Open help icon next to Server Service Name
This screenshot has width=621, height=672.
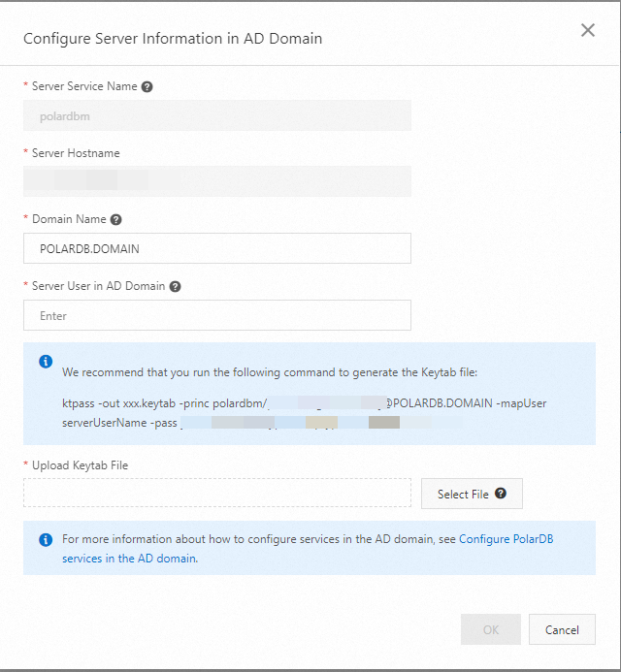(x=147, y=87)
